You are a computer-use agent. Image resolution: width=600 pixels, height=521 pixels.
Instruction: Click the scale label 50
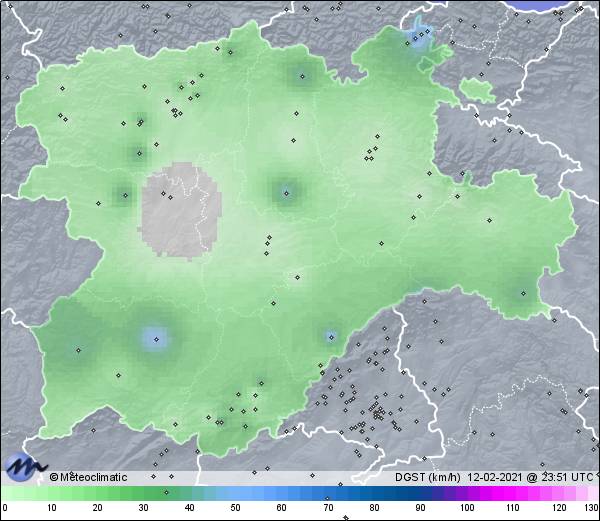click(235, 508)
